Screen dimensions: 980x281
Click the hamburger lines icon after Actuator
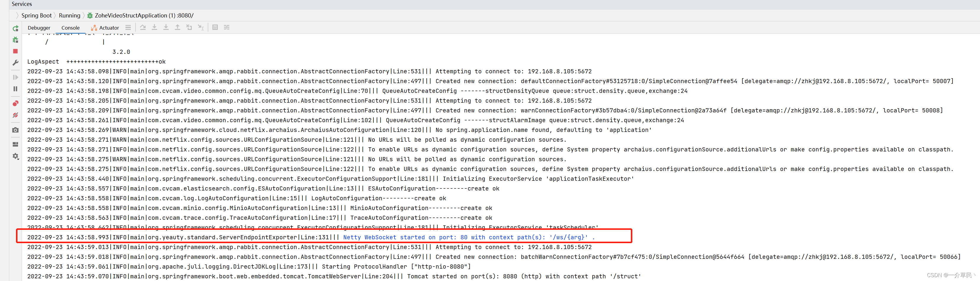(x=128, y=28)
